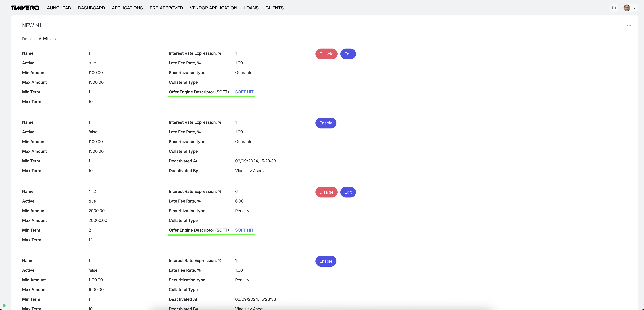Navigate to CLIENTS
The height and width of the screenshot is (310, 644).
point(274,8)
